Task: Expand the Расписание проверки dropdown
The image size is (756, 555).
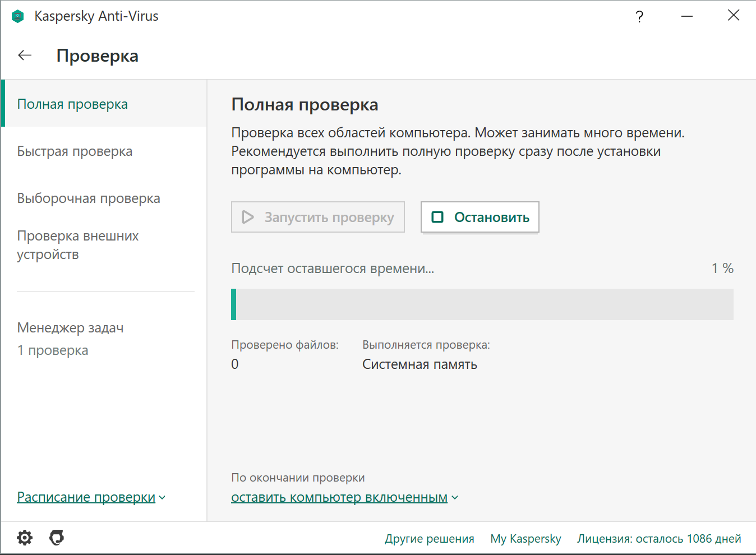Action: point(91,497)
